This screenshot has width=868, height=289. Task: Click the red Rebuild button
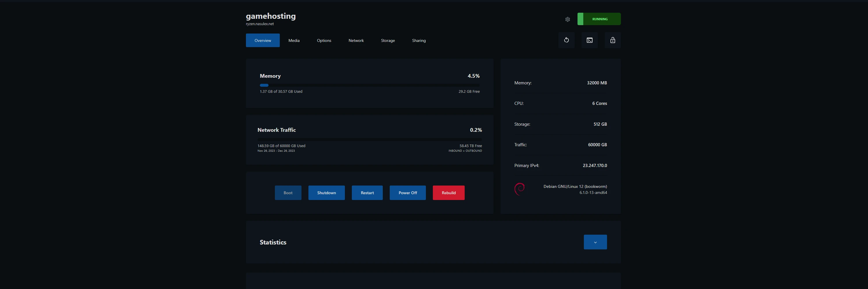(x=448, y=192)
